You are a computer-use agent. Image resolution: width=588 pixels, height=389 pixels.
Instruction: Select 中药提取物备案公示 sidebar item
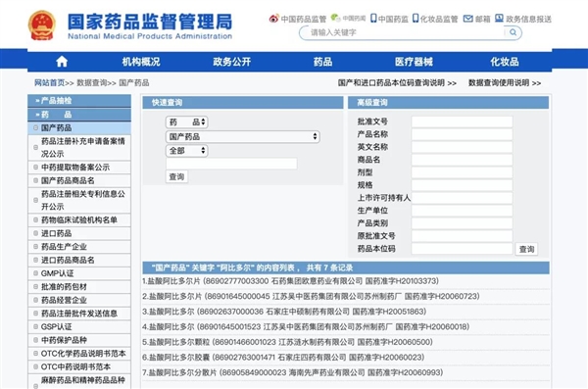tap(79, 168)
